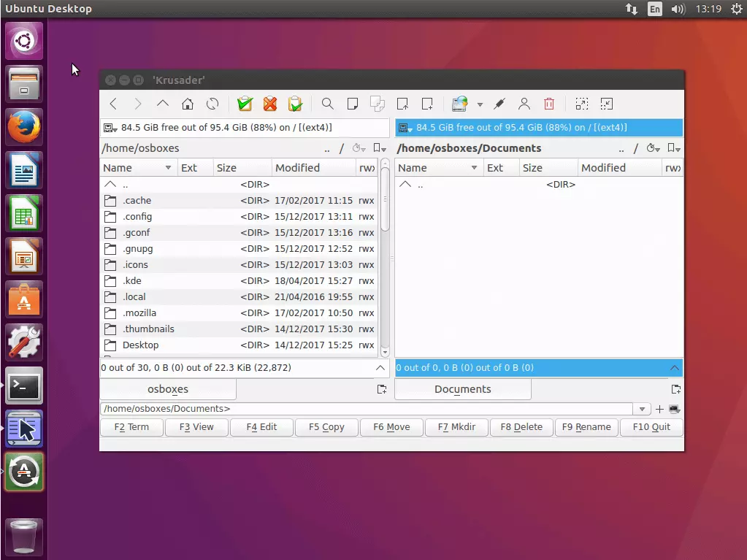The image size is (747, 560).
Task: Select the .gnupg folder
Action: 240,248
